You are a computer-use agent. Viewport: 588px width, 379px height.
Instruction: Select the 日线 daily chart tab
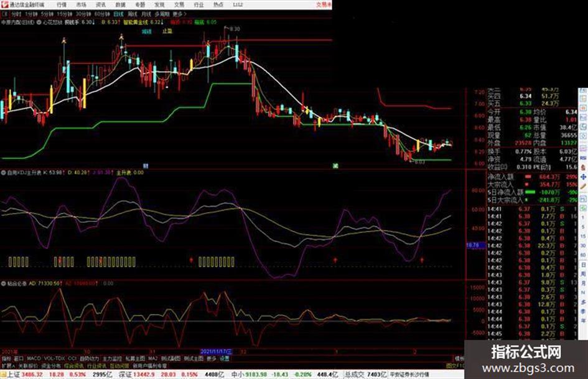tap(118, 14)
